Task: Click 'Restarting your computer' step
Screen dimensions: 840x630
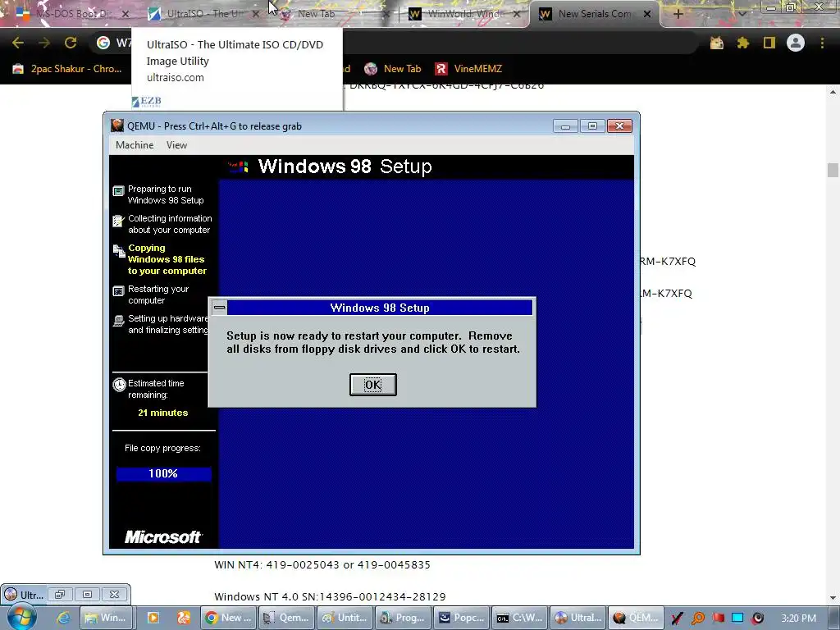Action: tap(158, 294)
